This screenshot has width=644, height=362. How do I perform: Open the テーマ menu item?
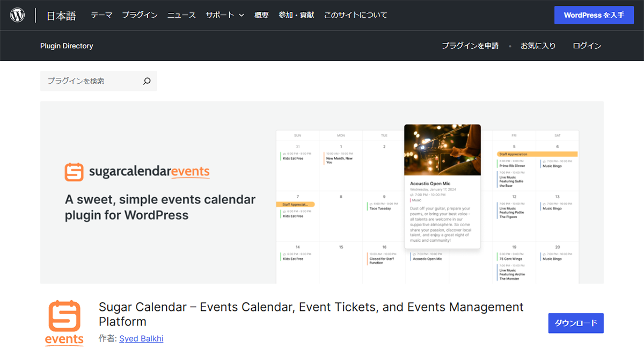(101, 15)
